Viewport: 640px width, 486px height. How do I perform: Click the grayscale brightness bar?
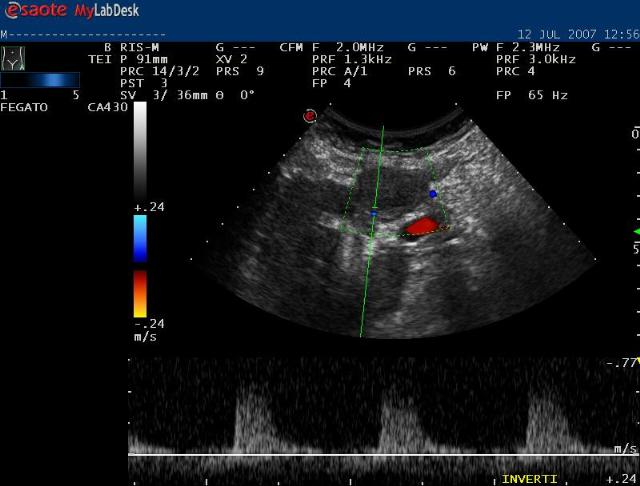pyautogui.click(x=140, y=150)
